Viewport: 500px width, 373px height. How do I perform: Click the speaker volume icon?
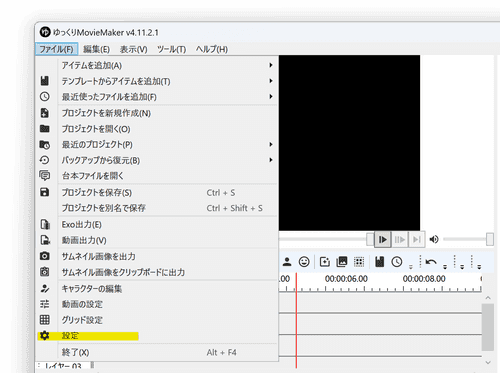(434, 239)
